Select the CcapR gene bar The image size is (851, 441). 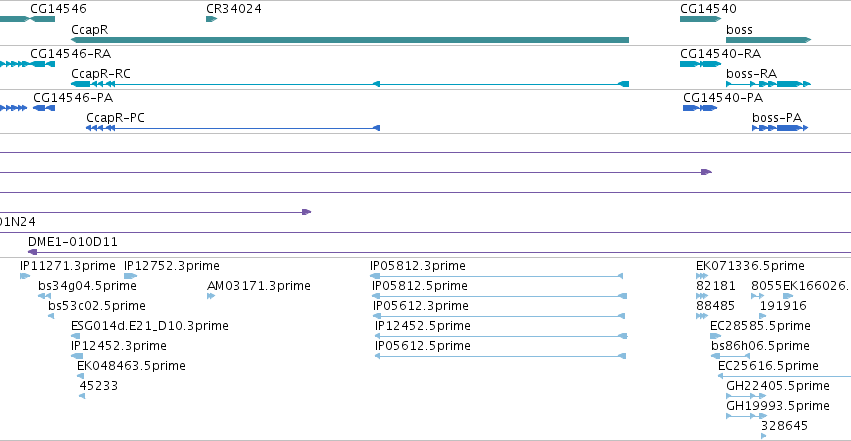click(350, 40)
